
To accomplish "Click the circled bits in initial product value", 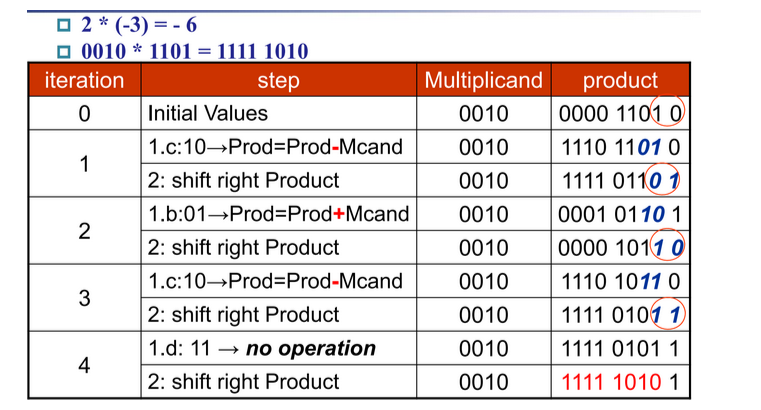I will pyautogui.click(x=667, y=111).
